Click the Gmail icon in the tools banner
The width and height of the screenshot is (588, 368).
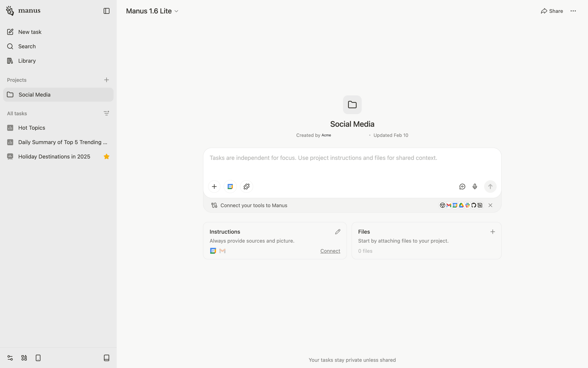click(449, 205)
